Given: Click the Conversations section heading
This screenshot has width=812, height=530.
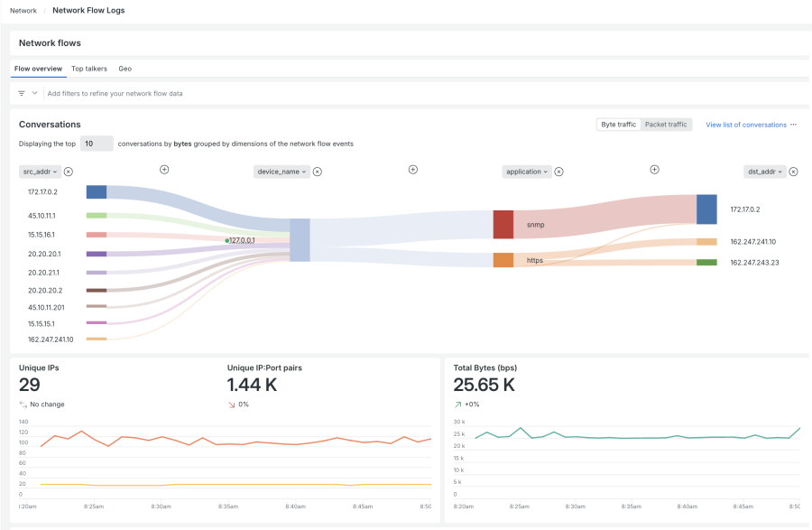Looking at the screenshot, I should click(x=50, y=125).
